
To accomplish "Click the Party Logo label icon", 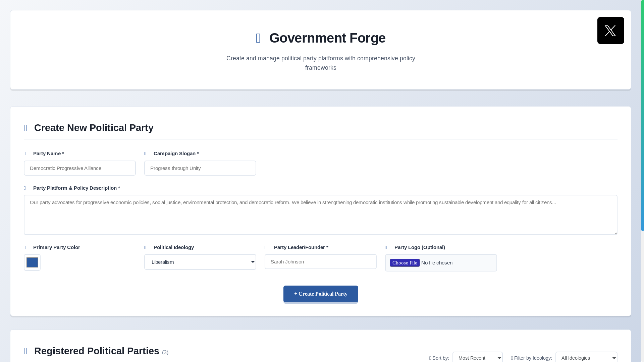I will (386, 247).
